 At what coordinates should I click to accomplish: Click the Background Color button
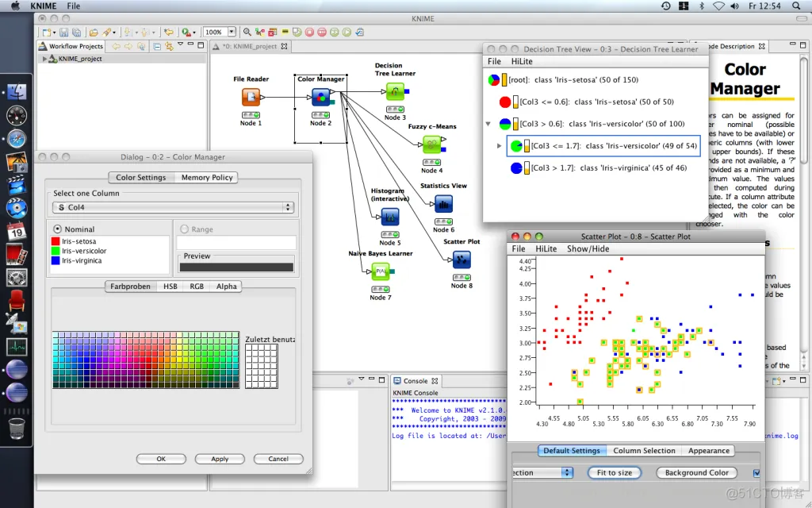tap(696, 473)
